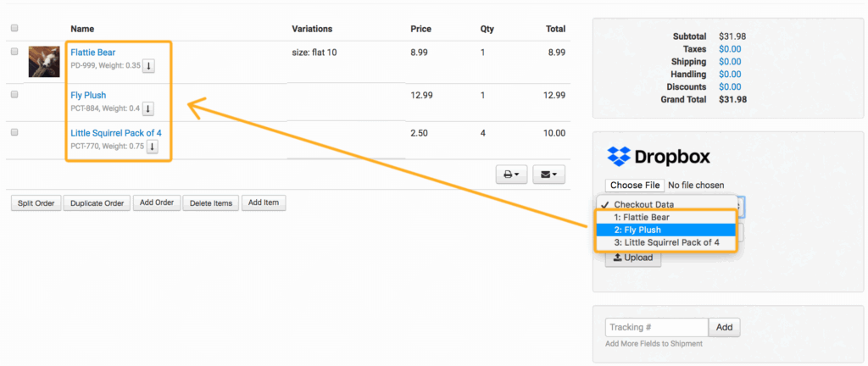Check the Fly Plush row checkbox
Image resolution: width=868 pixels, height=366 pixels.
14,95
